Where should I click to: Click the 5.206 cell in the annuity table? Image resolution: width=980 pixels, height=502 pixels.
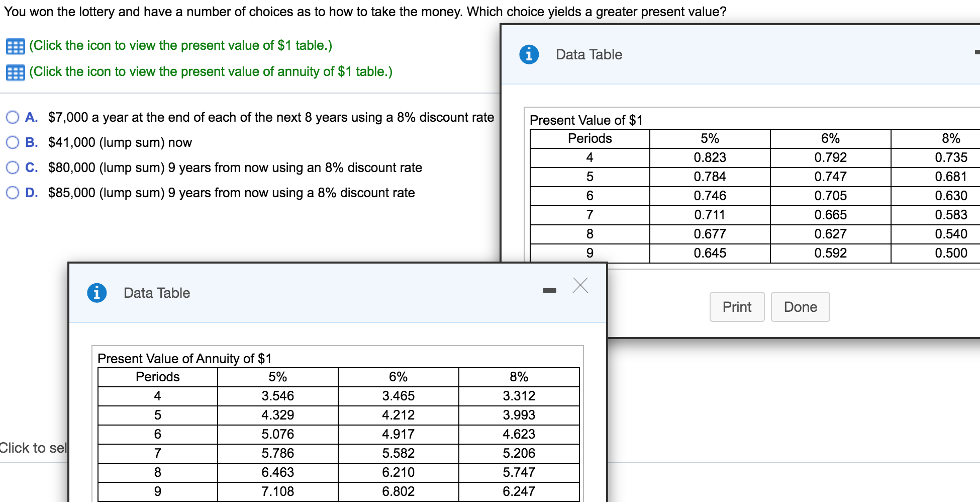519,453
